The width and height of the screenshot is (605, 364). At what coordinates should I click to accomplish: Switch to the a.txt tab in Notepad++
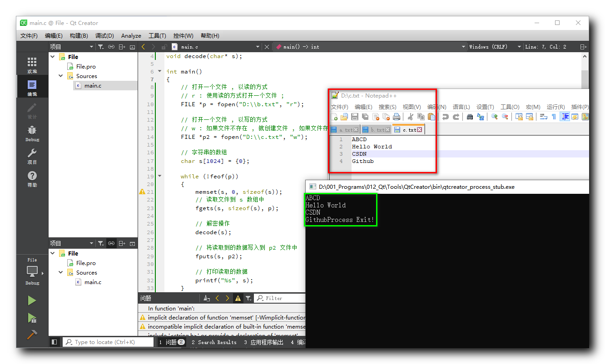tap(345, 130)
